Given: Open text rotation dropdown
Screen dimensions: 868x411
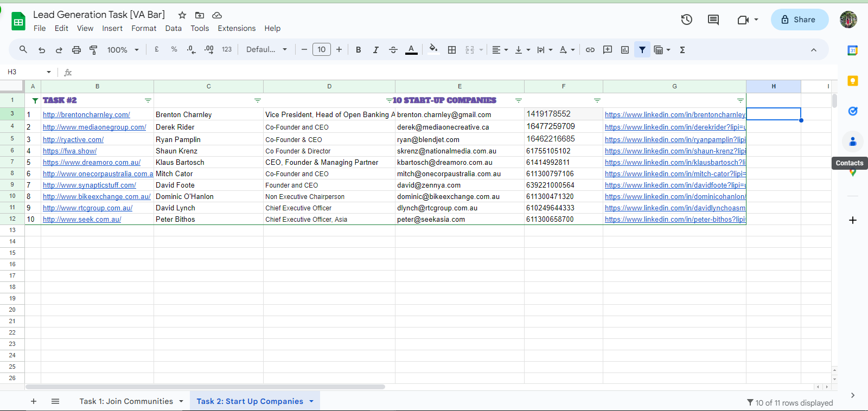Looking at the screenshot, I should [567, 50].
